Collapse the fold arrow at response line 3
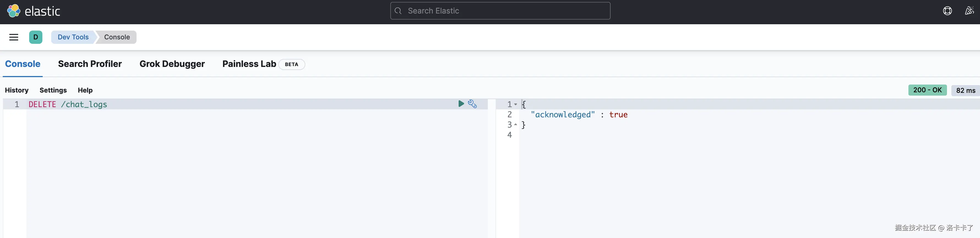Screen dimensions: 980x238 [x=516, y=125]
